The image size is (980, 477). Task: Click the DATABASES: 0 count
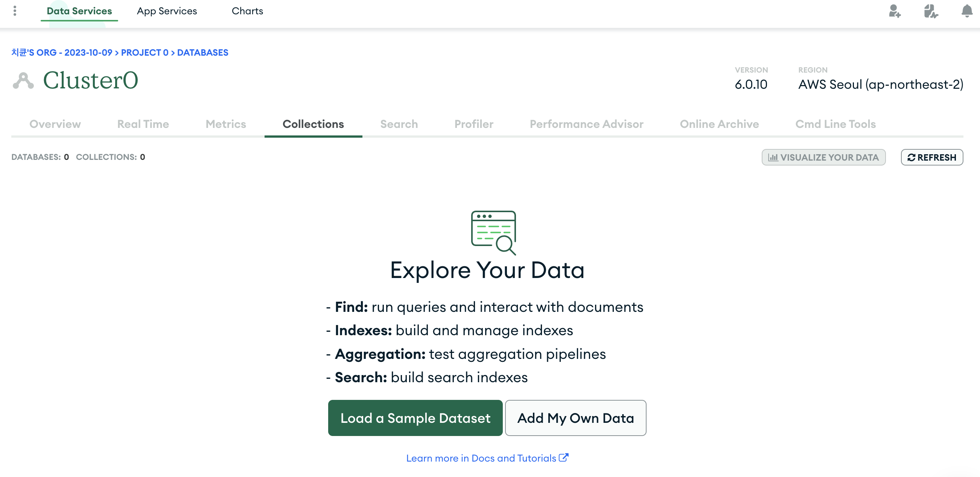pos(40,157)
